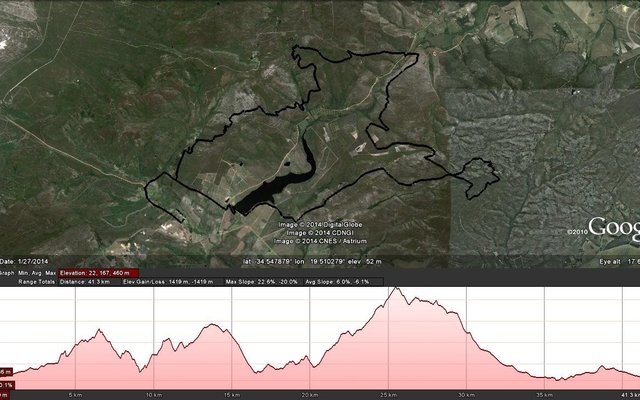This screenshot has height=400, width=640.
Task: Click the 20 km axis label
Action: click(310, 395)
